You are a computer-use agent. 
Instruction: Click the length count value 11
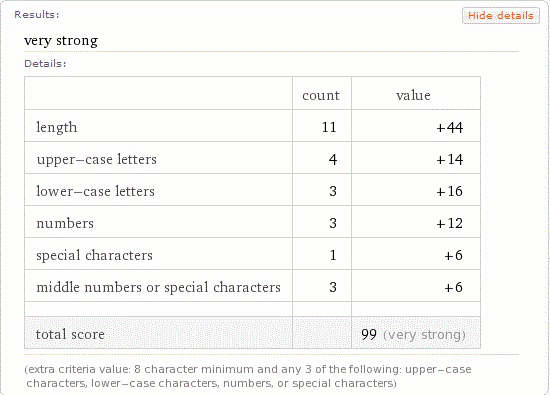click(x=329, y=127)
